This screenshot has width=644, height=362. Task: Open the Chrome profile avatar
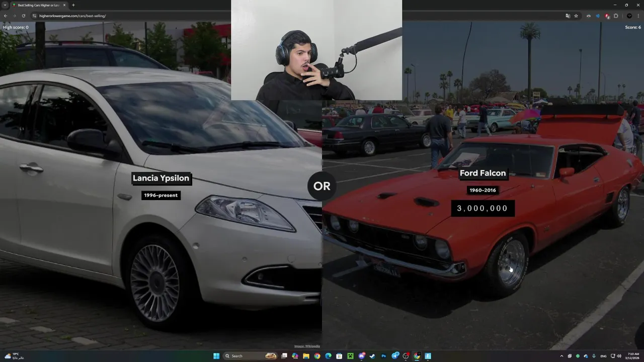pos(629,16)
